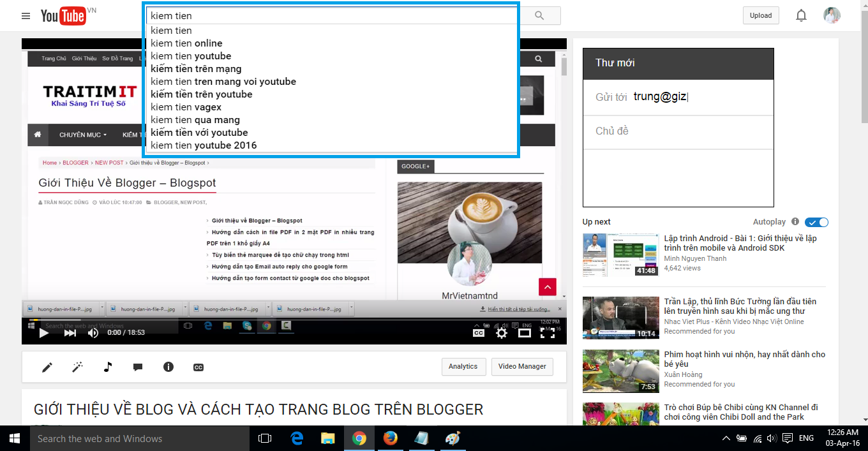Open Subtitles CC editor below the video

198,367
